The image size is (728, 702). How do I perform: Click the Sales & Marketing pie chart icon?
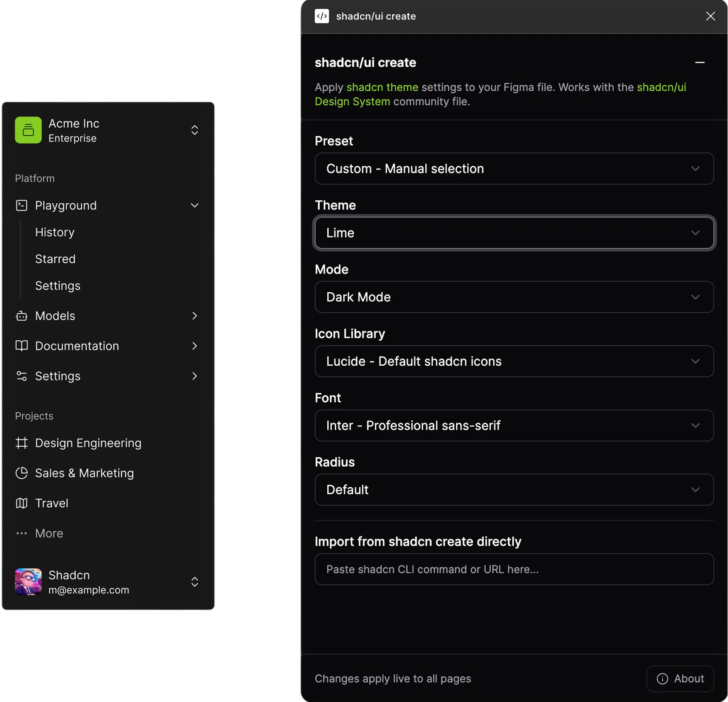point(21,473)
